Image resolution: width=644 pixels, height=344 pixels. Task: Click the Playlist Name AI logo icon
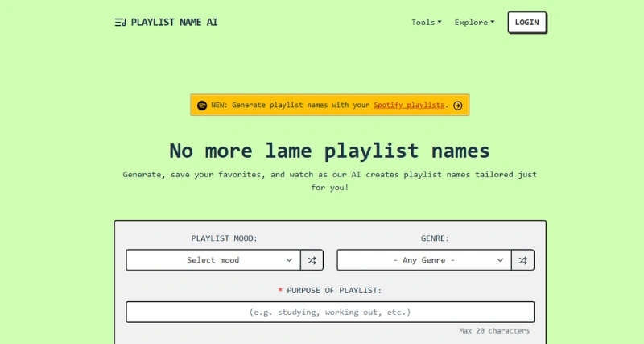coord(120,23)
